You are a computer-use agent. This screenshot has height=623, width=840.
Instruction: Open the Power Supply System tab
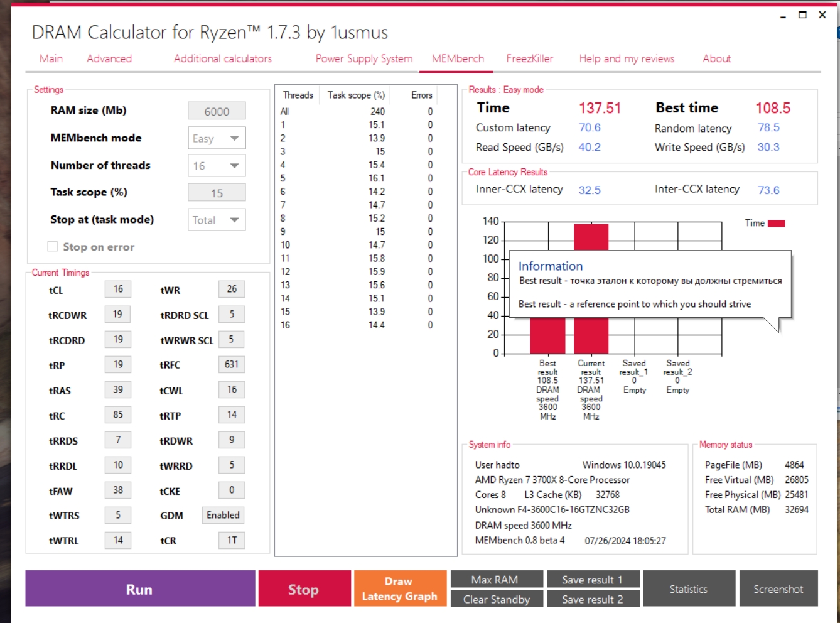(363, 58)
